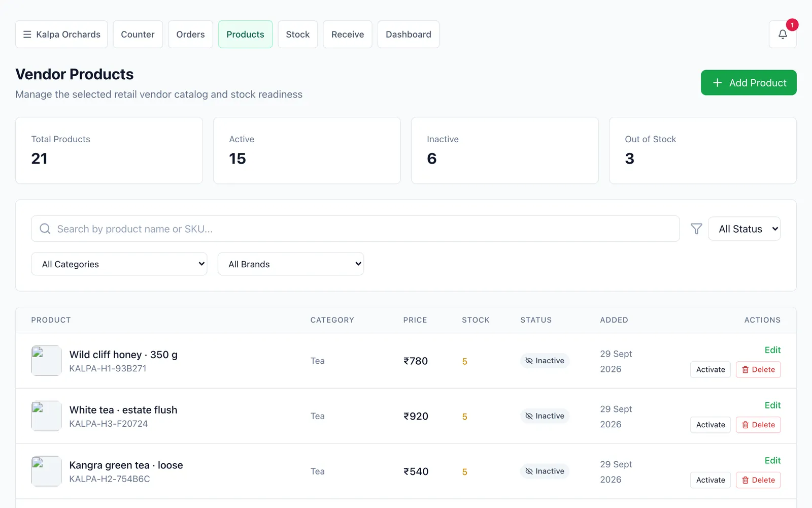812x508 pixels.
Task: Open the Stock tab
Action: point(297,34)
